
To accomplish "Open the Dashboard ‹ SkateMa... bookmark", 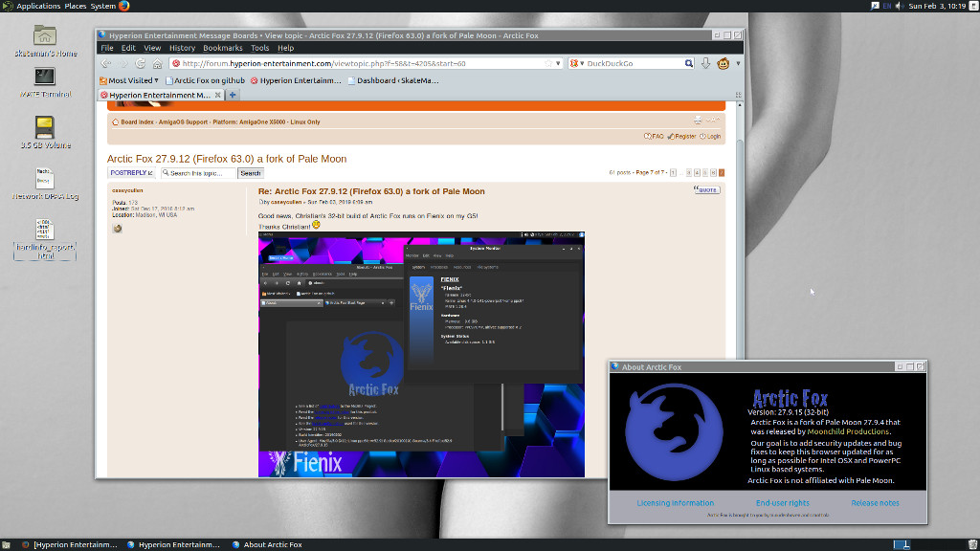I will (393, 80).
